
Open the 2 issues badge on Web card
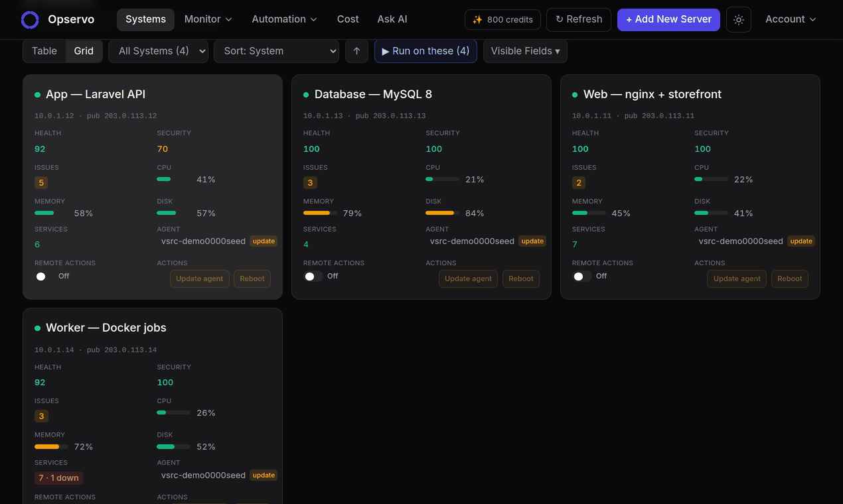[x=579, y=183]
